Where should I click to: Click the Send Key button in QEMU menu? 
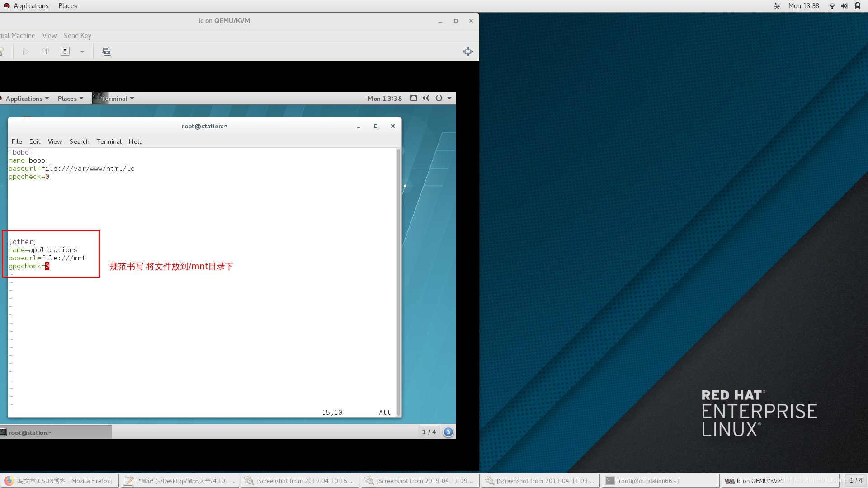(x=77, y=35)
